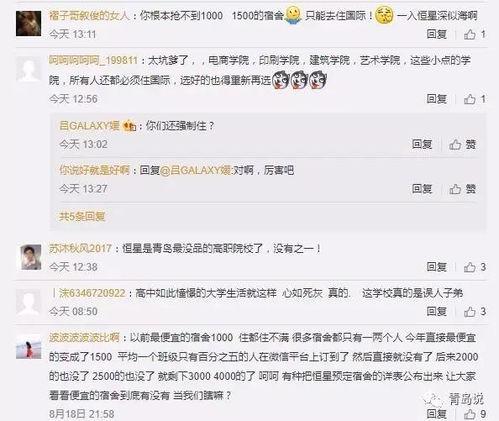Like the reply posted 今天 13:27

pyautogui.click(x=462, y=189)
